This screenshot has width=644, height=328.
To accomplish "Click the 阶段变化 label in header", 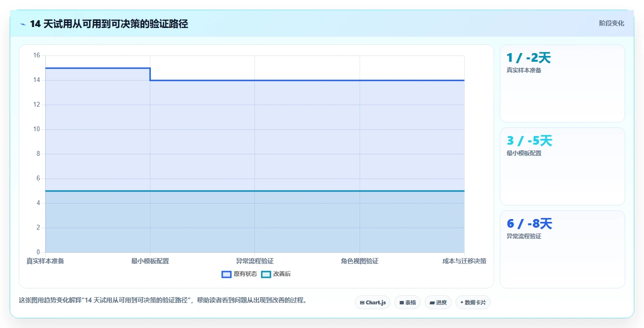I will pyautogui.click(x=611, y=23).
